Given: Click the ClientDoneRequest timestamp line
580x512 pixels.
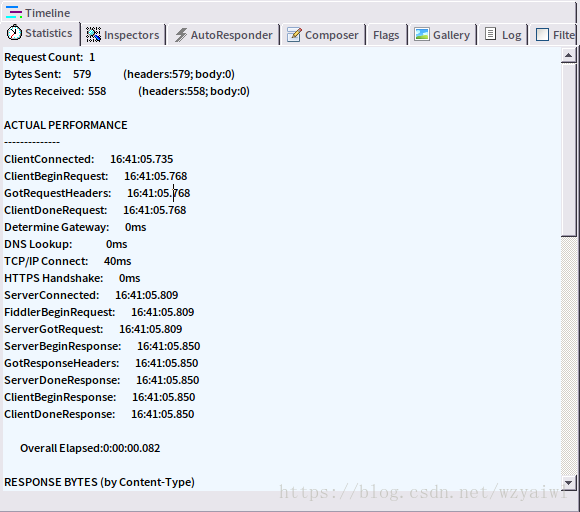Looking at the screenshot, I should click(x=95, y=210).
